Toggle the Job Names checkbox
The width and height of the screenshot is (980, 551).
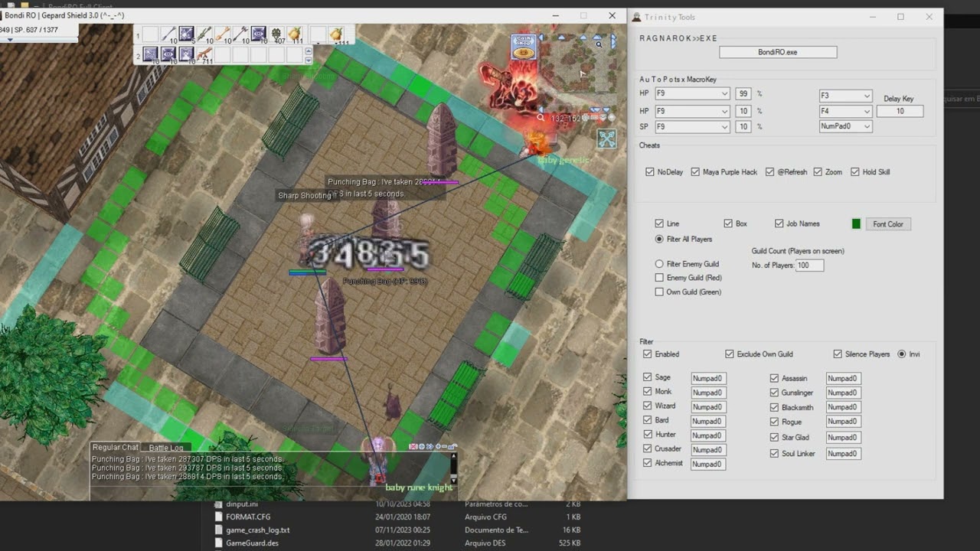pos(779,223)
